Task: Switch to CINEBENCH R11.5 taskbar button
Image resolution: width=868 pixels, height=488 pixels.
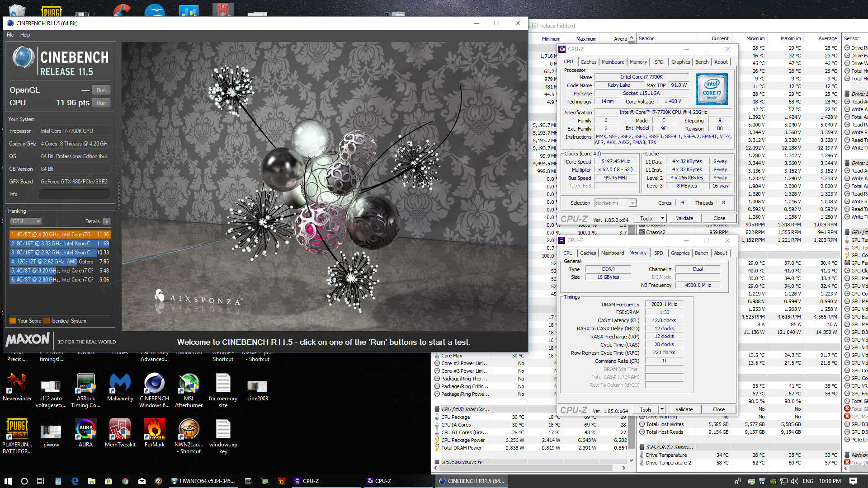Action: tap(472, 481)
